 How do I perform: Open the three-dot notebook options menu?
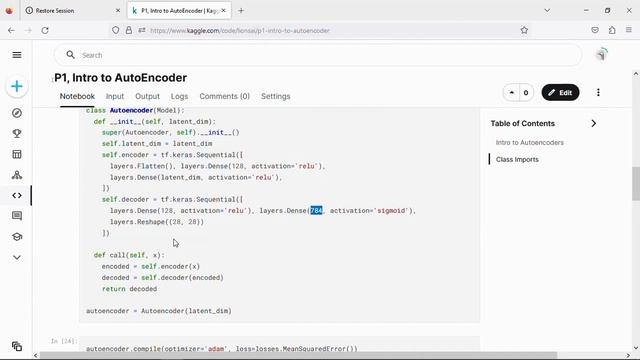tap(598, 93)
